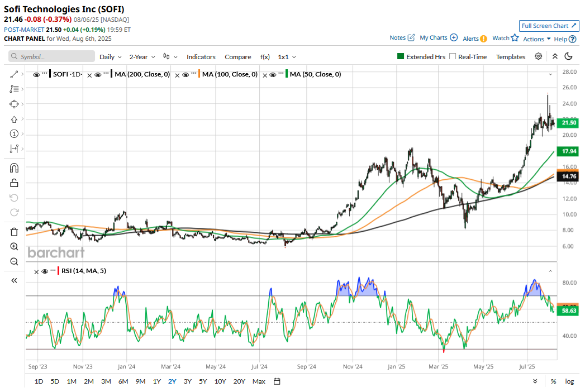Screen dimensions: 585x392
Task: Open chart settings gear
Action: (x=538, y=56)
